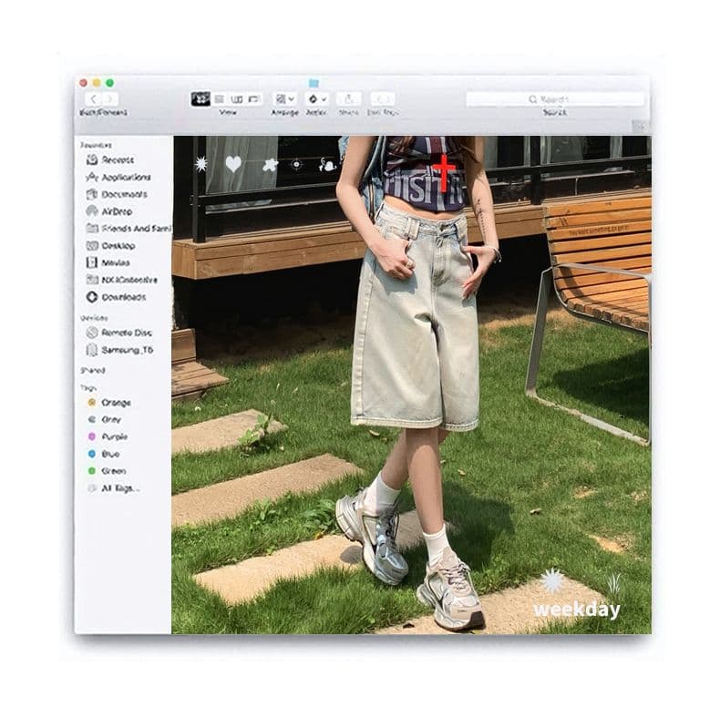
Task: Click the white flower sticker icon
Action: (271, 164)
